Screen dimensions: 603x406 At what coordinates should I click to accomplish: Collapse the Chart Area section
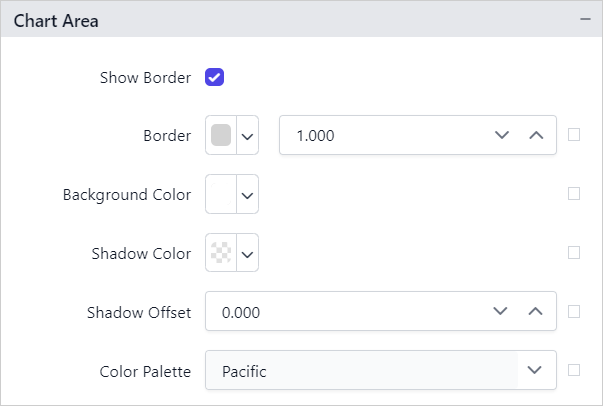(x=584, y=20)
